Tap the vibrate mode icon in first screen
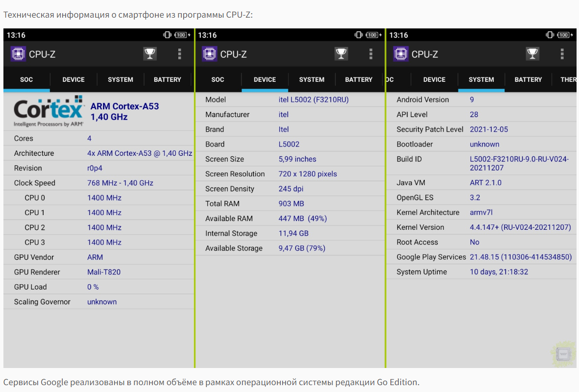Image resolution: width=579 pixels, height=392 pixels. [167, 35]
